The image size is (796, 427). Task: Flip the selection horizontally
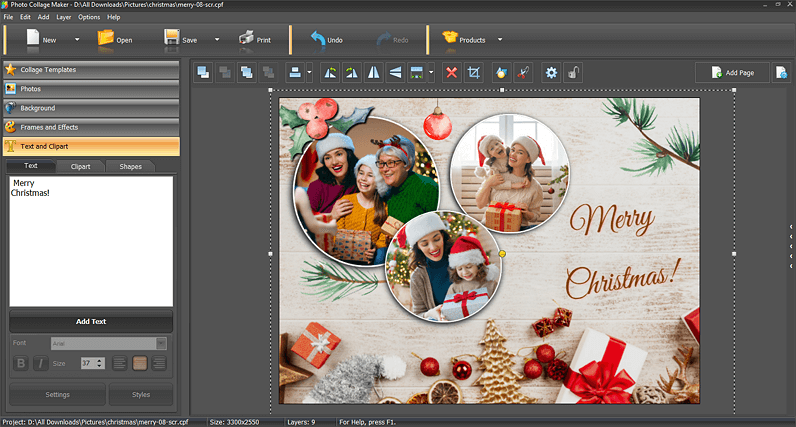pyautogui.click(x=374, y=73)
